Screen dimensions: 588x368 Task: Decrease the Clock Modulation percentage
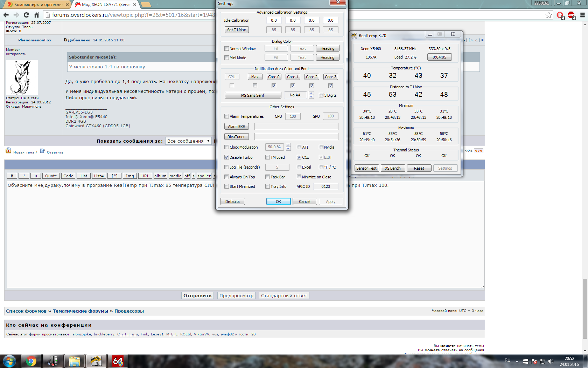[x=288, y=149]
